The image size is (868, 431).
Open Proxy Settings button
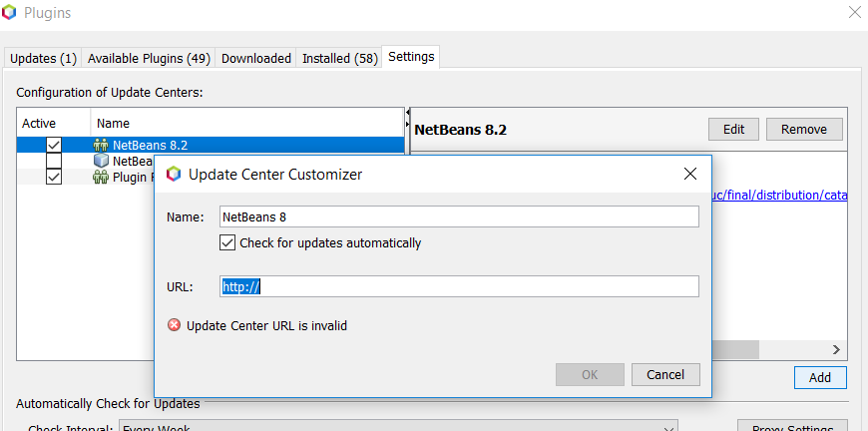click(793, 427)
